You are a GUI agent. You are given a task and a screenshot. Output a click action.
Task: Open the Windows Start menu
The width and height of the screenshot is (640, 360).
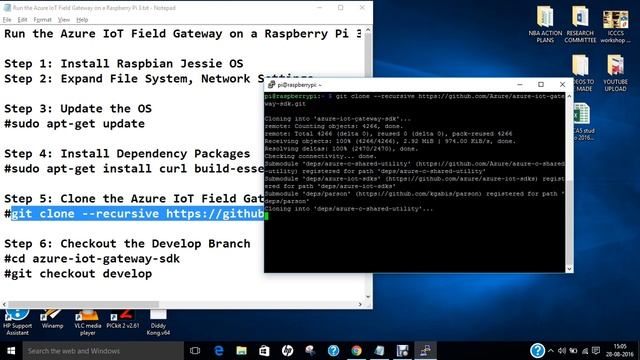pyautogui.click(x=11, y=351)
